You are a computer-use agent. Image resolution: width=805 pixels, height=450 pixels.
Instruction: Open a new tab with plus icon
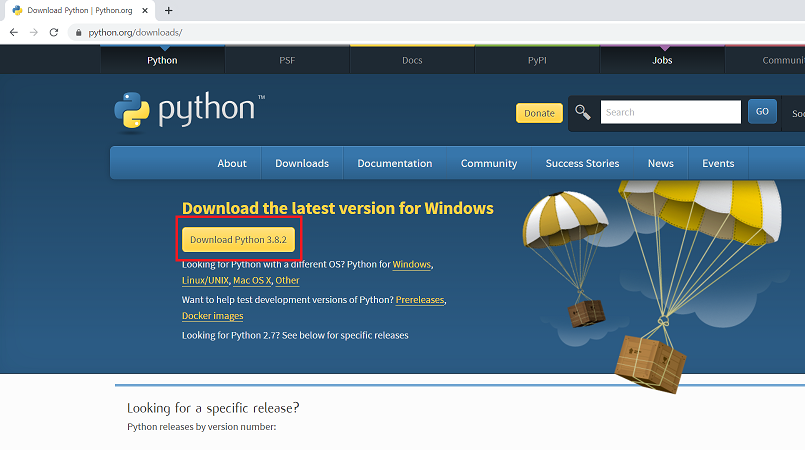click(168, 10)
